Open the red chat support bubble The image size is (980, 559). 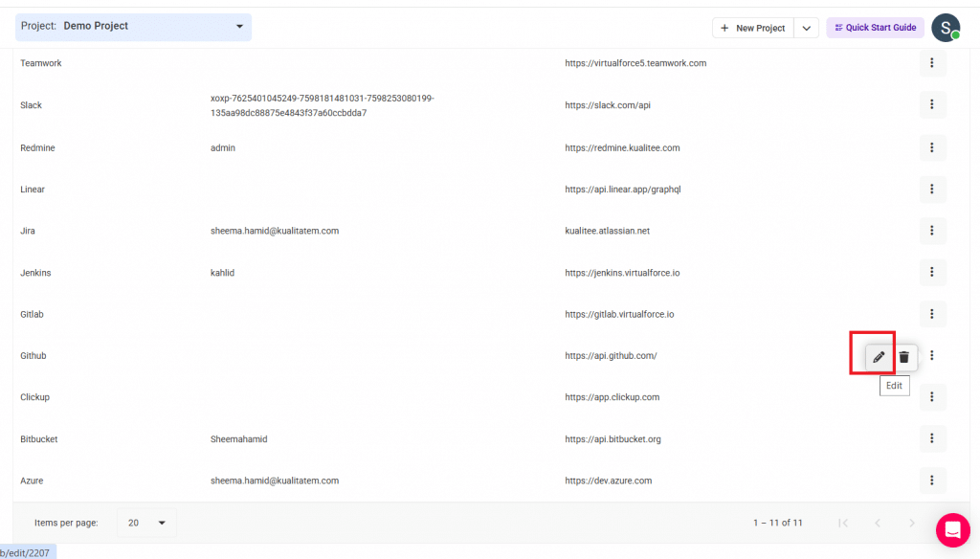tap(952, 530)
